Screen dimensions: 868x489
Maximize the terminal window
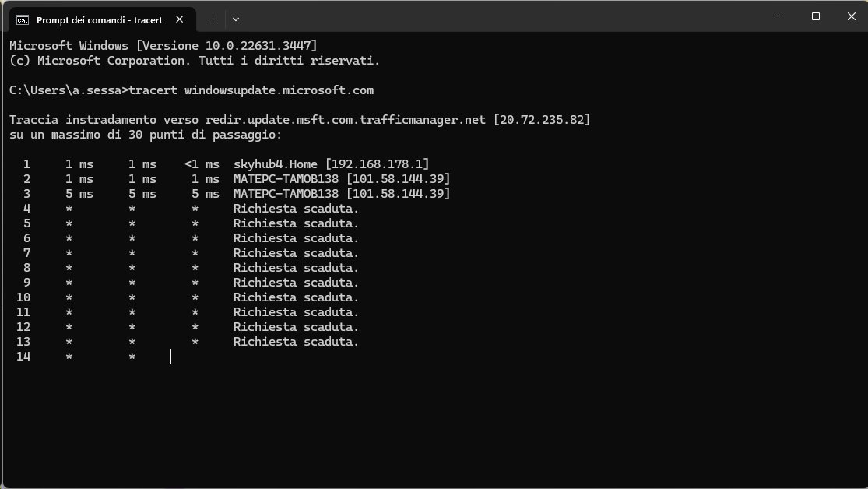[815, 16]
